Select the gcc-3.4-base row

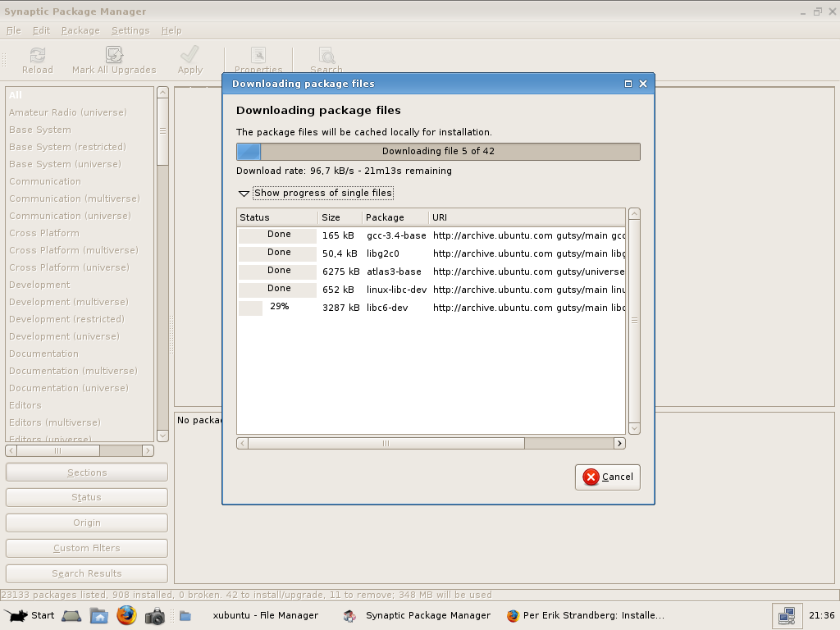point(431,235)
